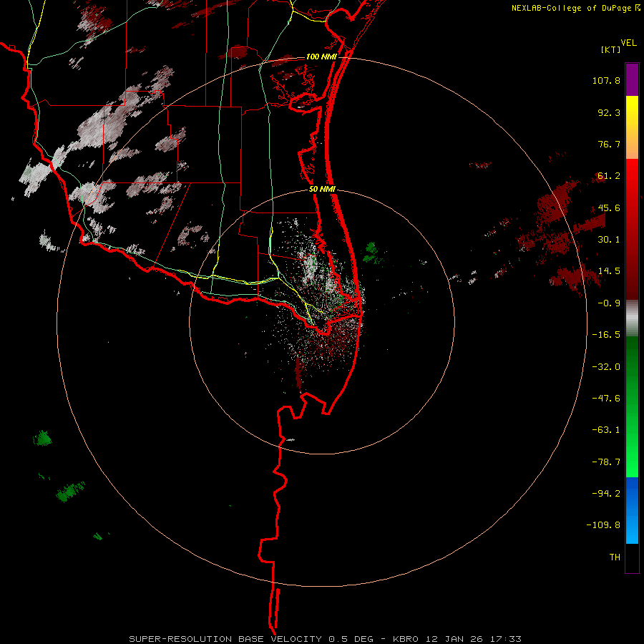Select the 14.5 velocity scale value

(x=609, y=271)
